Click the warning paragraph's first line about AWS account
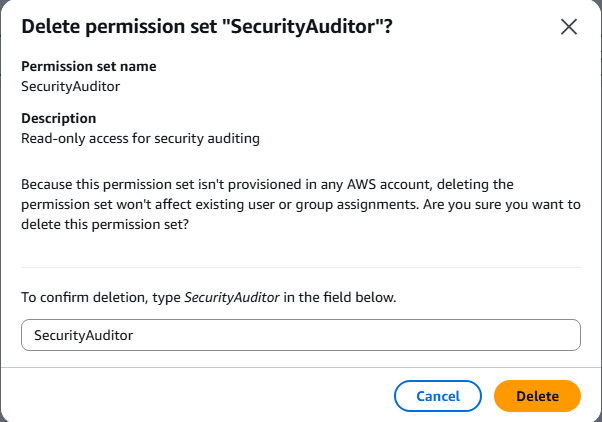Image resolution: width=602 pixels, height=422 pixels. (267, 184)
